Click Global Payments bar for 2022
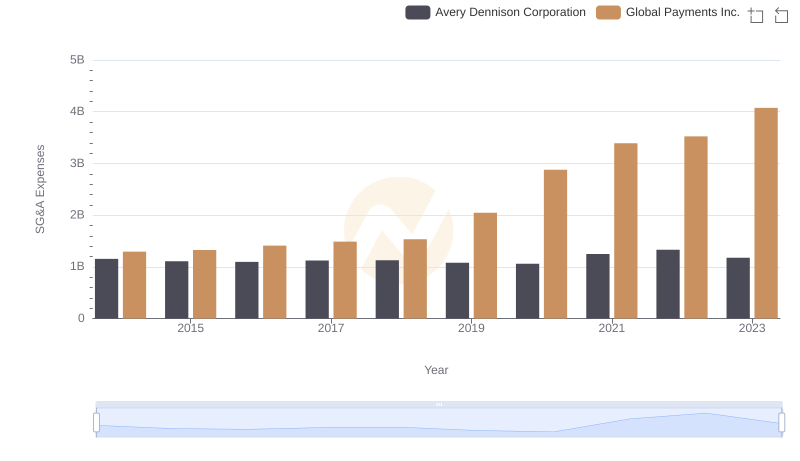Viewport: 800px width, 461px height. (x=696, y=227)
